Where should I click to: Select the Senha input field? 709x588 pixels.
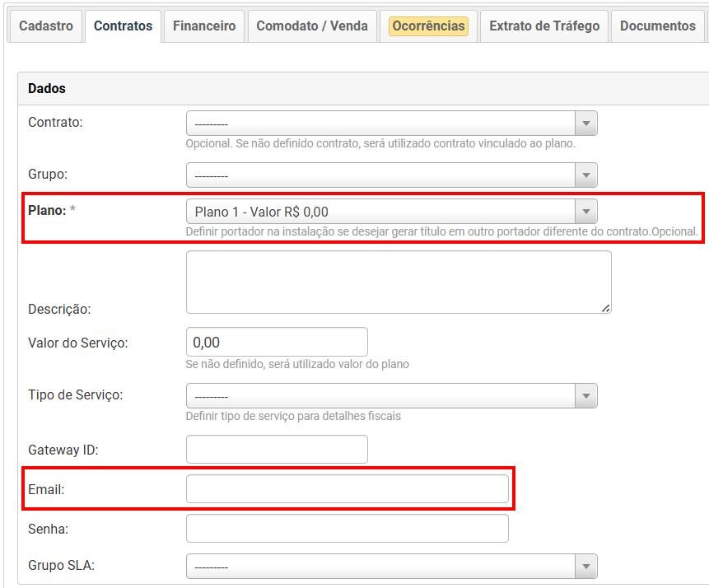pos(347,529)
